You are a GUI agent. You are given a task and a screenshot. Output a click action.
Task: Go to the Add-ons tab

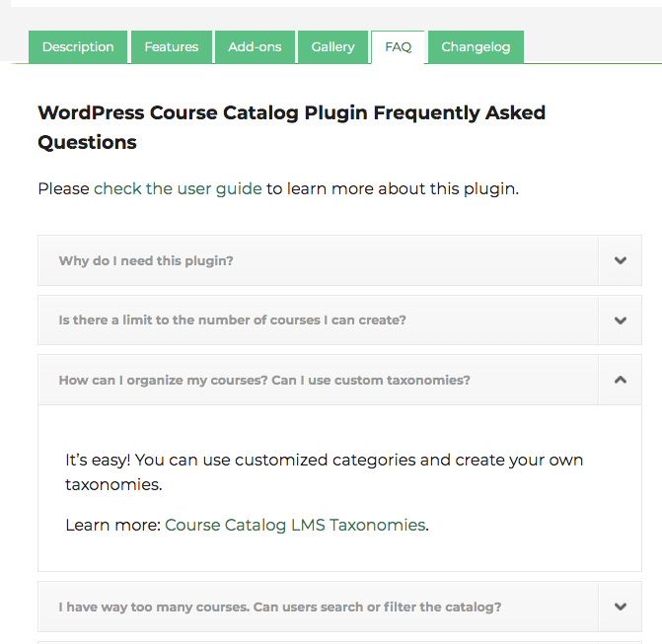(x=255, y=47)
